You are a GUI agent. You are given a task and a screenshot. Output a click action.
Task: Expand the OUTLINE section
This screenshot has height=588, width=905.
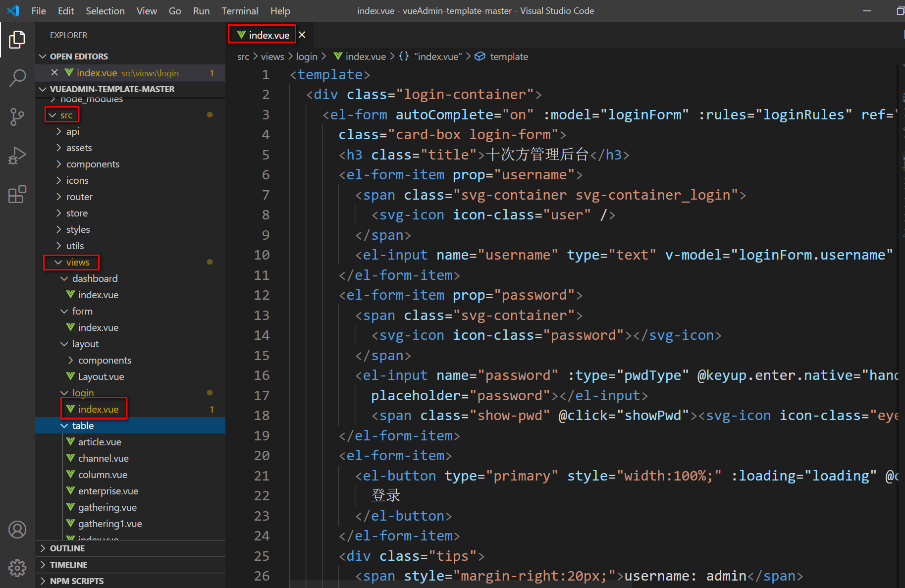(x=67, y=548)
